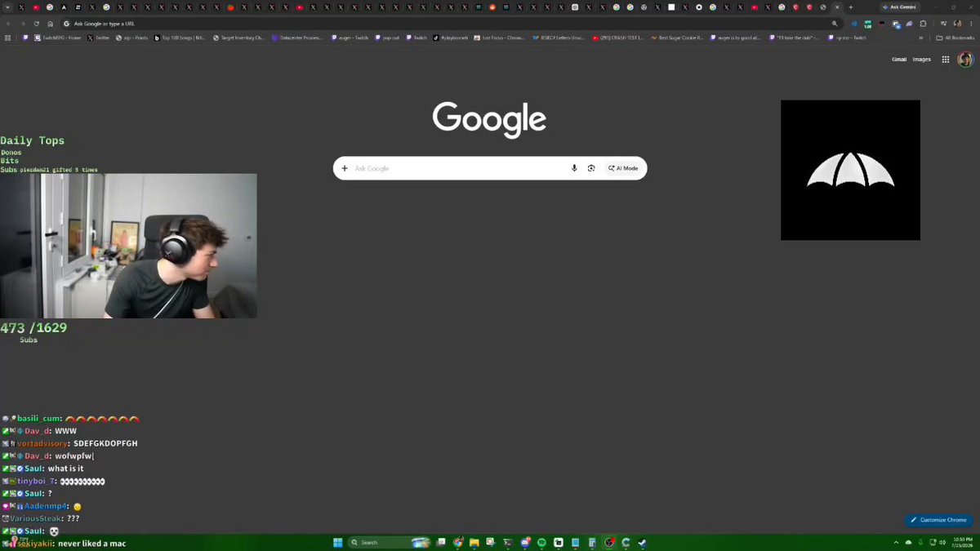Viewport: 980px width, 551px height.
Task: Switch on AI Mode in search box
Action: 623,168
